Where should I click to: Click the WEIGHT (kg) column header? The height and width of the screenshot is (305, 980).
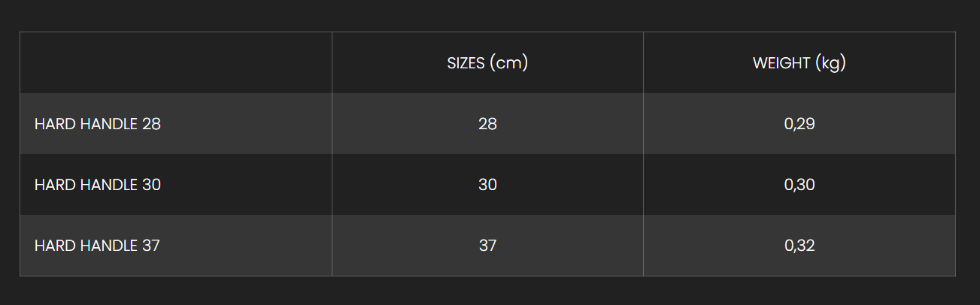coord(799,63)
